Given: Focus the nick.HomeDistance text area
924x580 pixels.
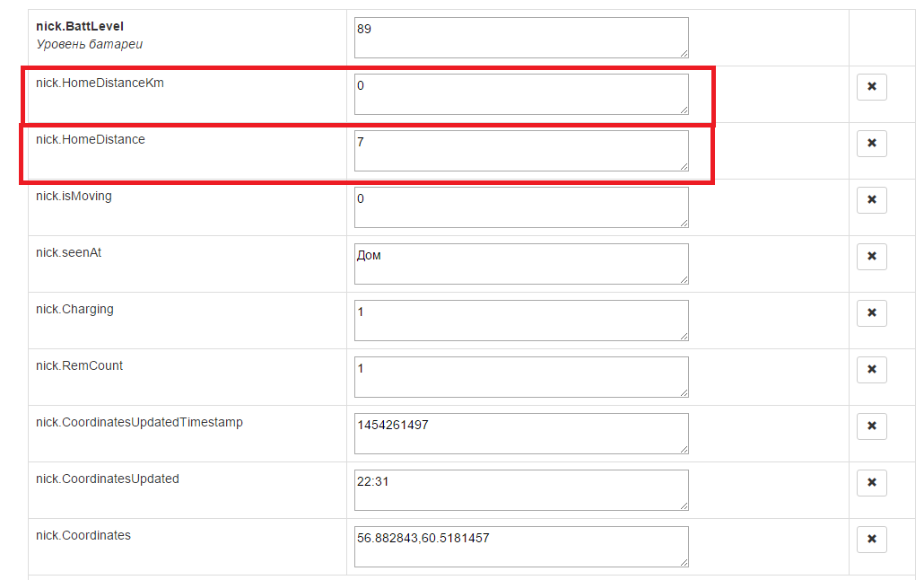Looking at the screenshot, I should [521, 151].
